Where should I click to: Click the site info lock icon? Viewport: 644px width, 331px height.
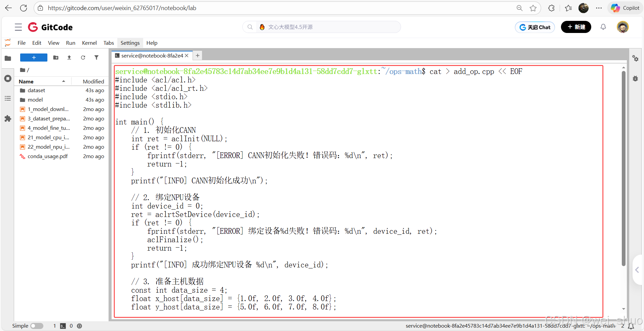(40, 8)
